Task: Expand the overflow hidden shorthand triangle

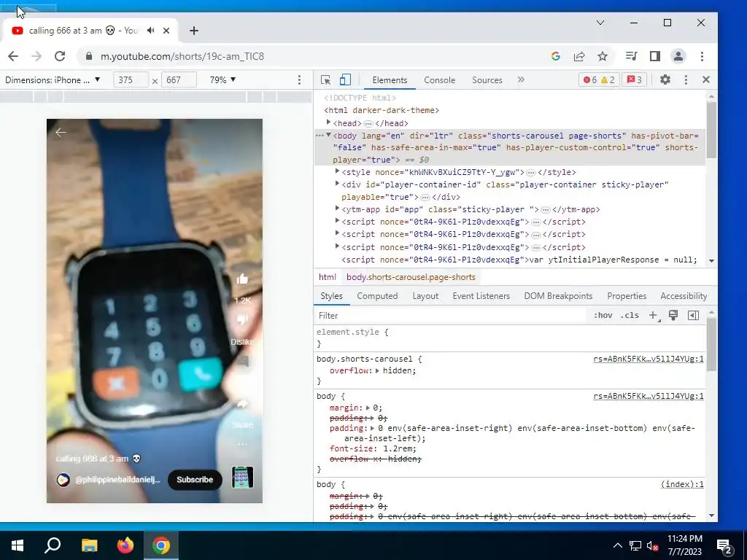Action: (x=377, y=370)
